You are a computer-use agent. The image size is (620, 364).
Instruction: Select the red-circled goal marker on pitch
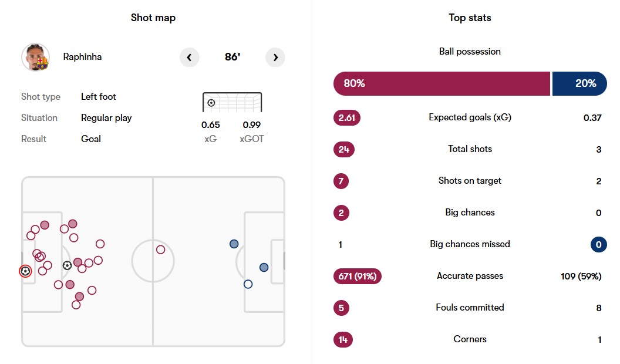(x=25, y=271)
